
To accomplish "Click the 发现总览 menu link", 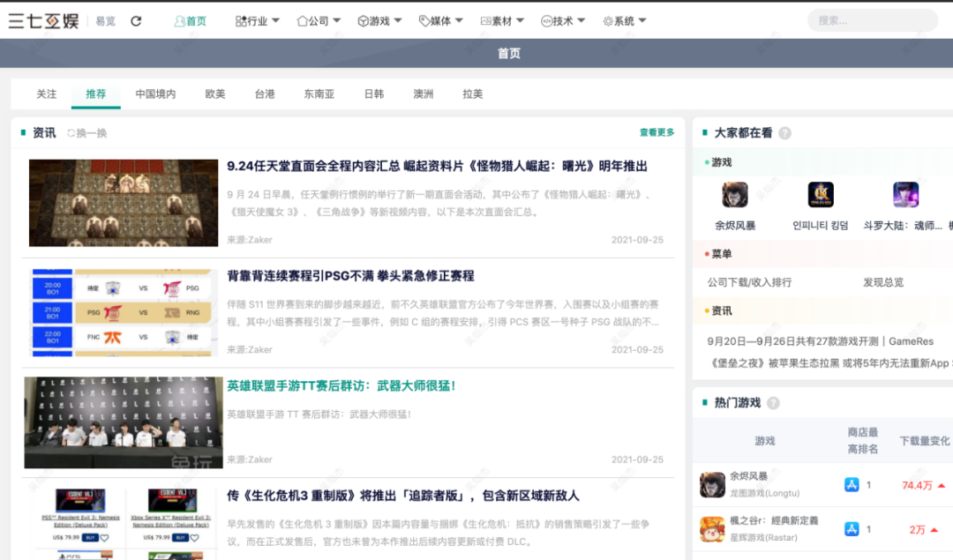I will click(x=883, y=282).
